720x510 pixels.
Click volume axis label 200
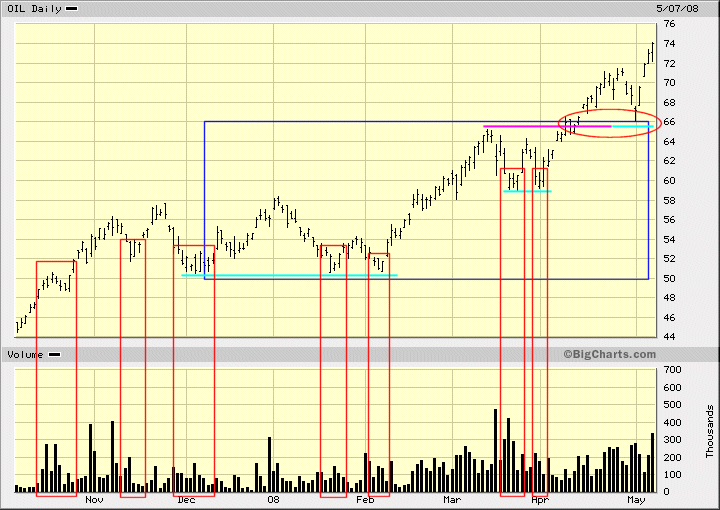click(x=672, y=457)
